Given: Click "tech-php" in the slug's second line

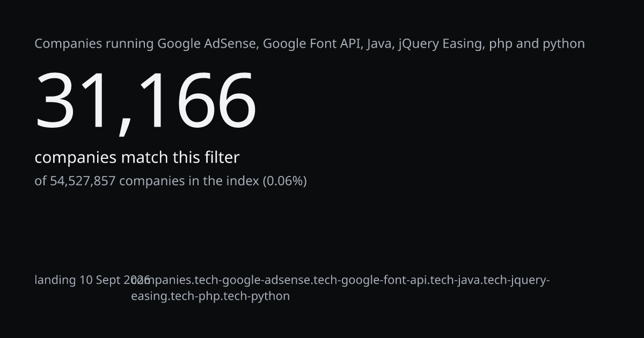Looking at the screenshot, I should (x=192, y=297).
